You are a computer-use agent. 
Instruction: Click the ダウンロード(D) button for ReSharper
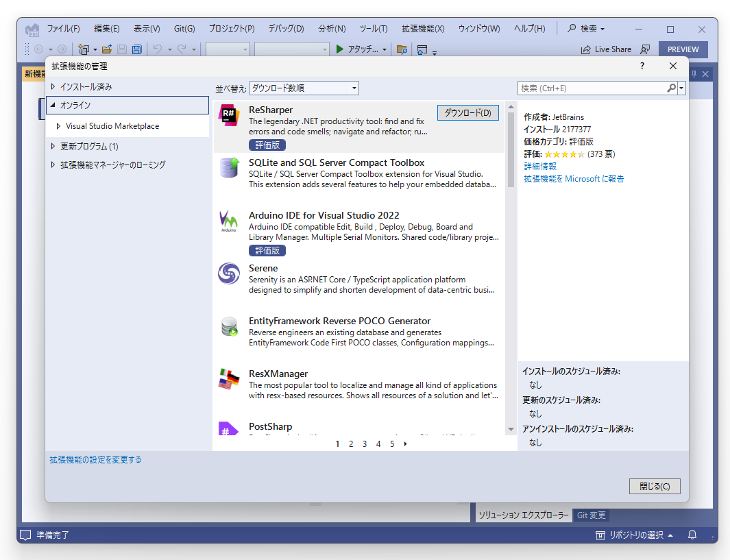point(468,112)
